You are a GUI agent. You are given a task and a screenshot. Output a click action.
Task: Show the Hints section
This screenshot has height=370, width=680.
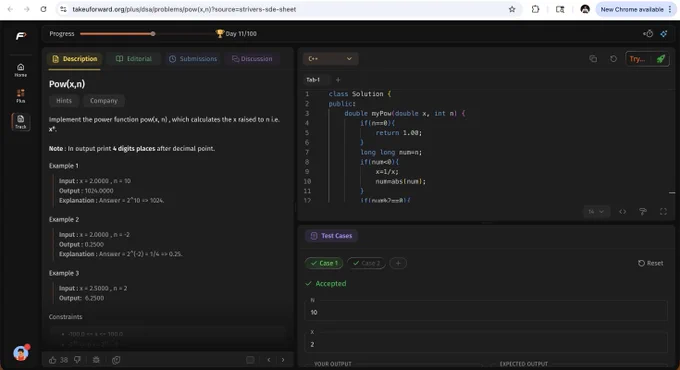[x=64, y=101]
